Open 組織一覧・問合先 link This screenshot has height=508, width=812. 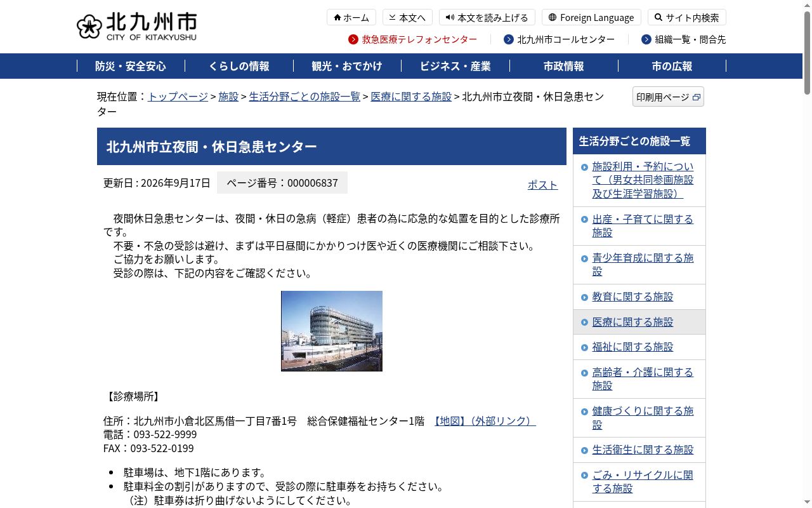point(683,39)
